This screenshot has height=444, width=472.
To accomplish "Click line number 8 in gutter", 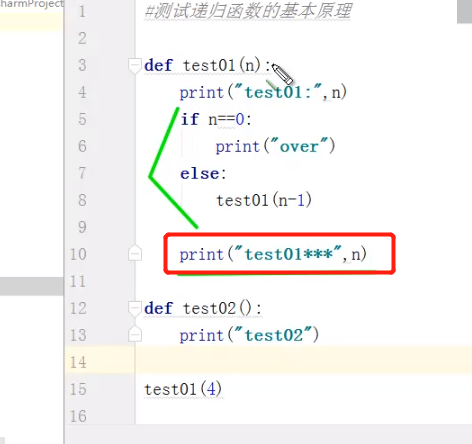I will coord(82,200).
